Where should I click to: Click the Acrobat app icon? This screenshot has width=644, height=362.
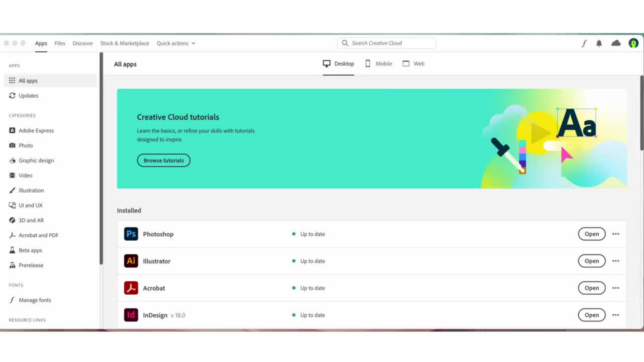pyautogui.click(x=131, y=288)
